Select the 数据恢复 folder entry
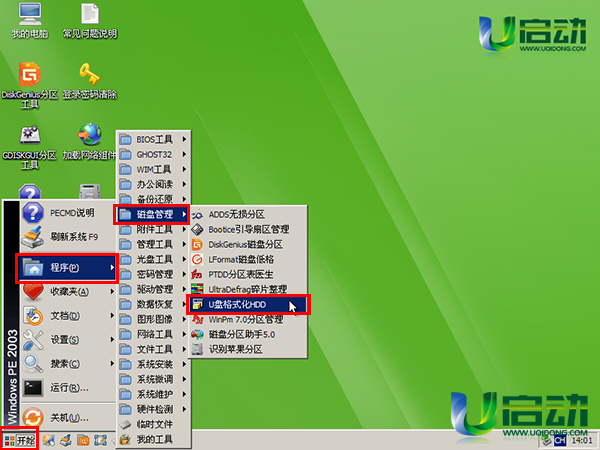This screenshot has width=600, height=450. pyautogui.click(x=153, y=304)
